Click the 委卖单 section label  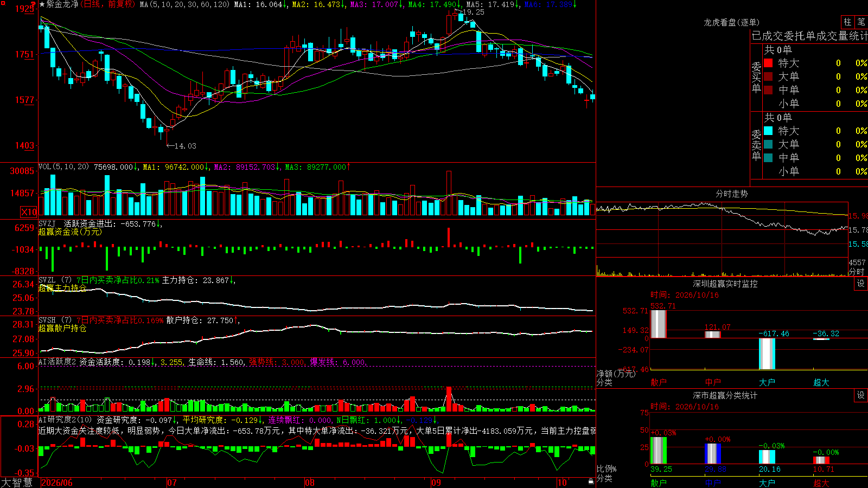point(756,145)
